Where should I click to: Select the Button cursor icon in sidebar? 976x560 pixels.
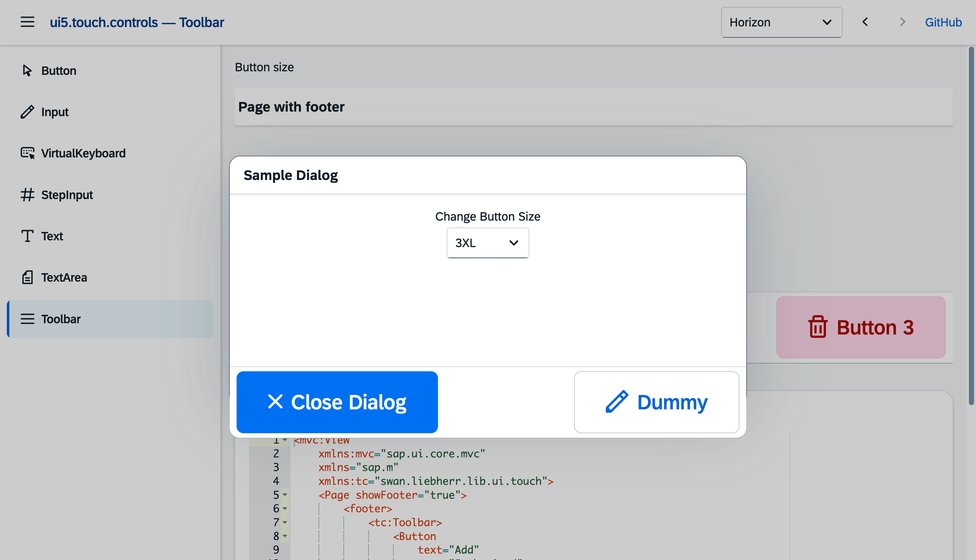pyautogui.click(x=27, y=70)
